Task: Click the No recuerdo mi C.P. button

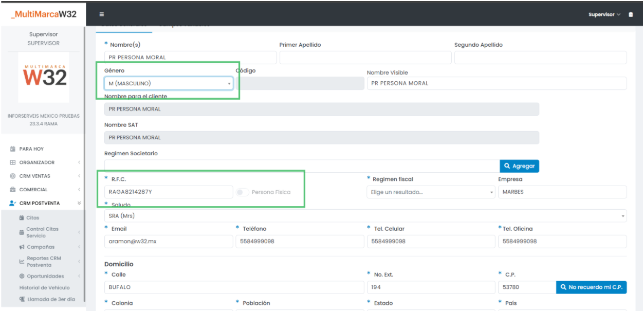Action: pos(591,287)
